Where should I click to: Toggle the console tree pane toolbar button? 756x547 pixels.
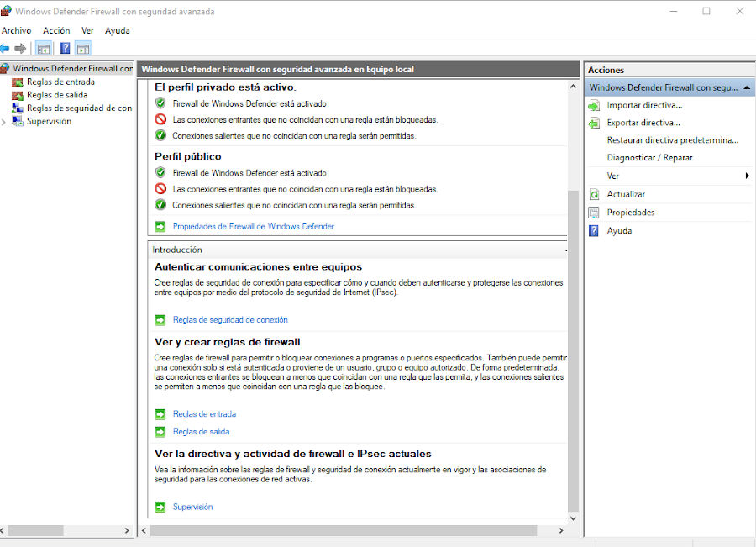click(x=44, y=48)
